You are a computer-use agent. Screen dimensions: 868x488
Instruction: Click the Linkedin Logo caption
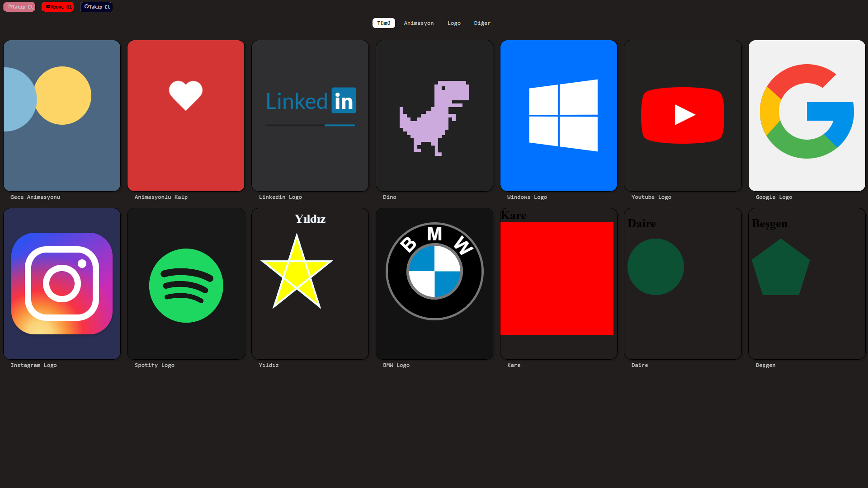[280, 197]
